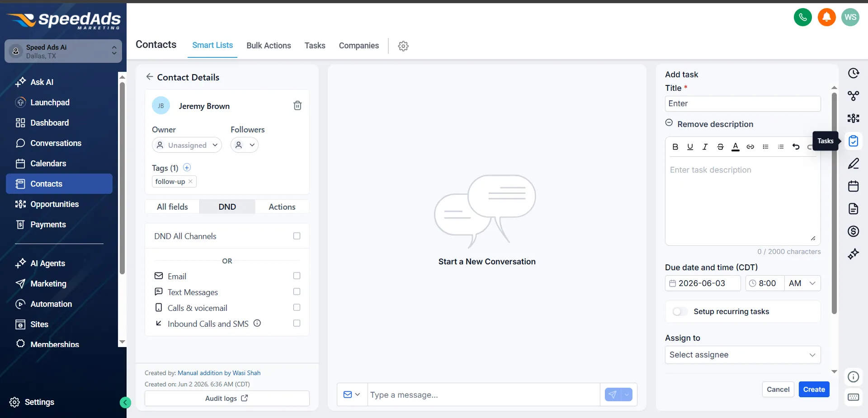Screen dimensions: 868x418
Task: Click the Cancel button
Action: pyautogui.click(x=778, y=390)
